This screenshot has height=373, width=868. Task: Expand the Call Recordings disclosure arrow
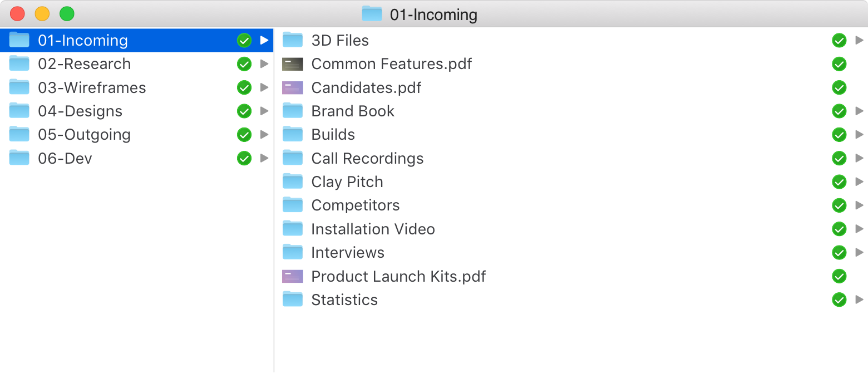(859, 159)
